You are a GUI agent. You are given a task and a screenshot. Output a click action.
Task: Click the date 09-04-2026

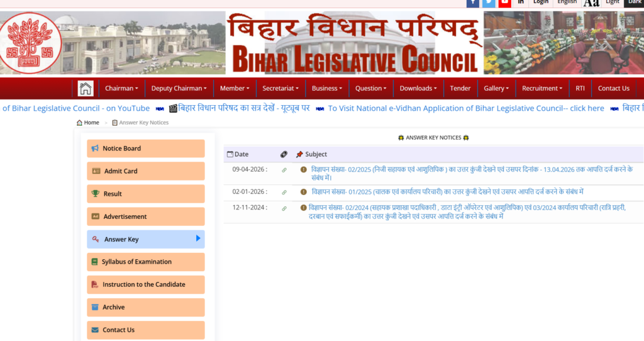[x=250, y=169]
